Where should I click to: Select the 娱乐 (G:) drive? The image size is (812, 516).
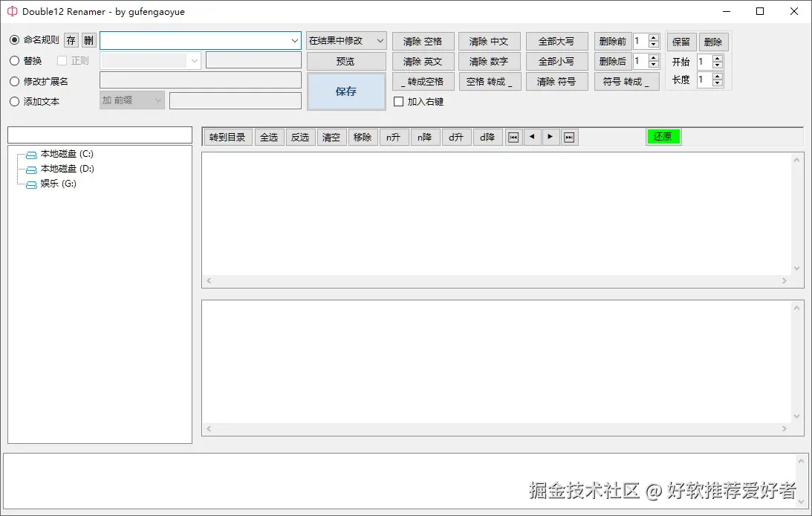click(58, 184)
